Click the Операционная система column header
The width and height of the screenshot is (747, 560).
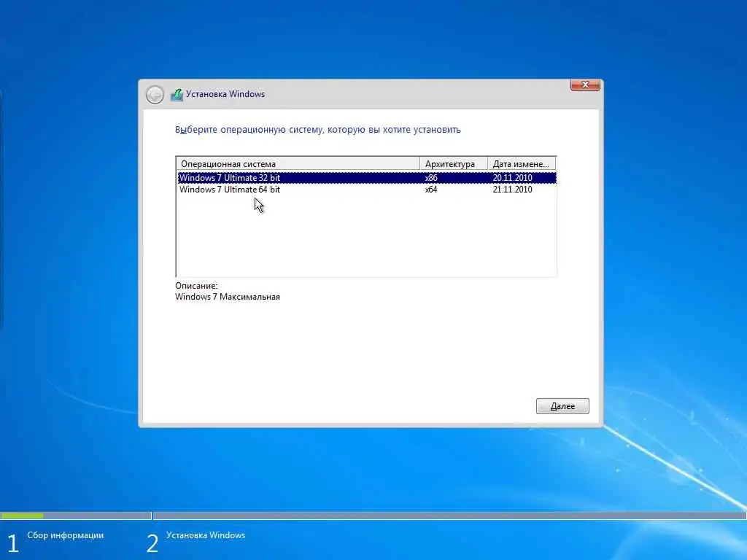tap(298, 164)
